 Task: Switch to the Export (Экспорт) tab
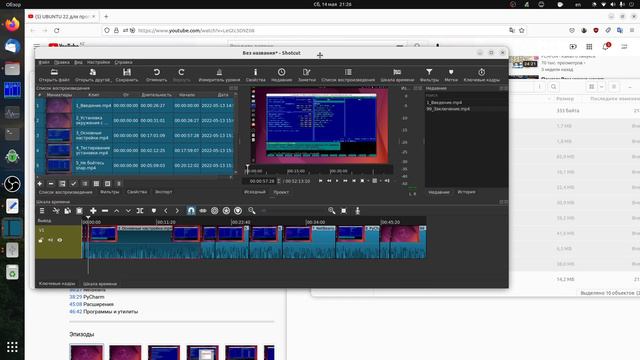(x=163, y=192)
